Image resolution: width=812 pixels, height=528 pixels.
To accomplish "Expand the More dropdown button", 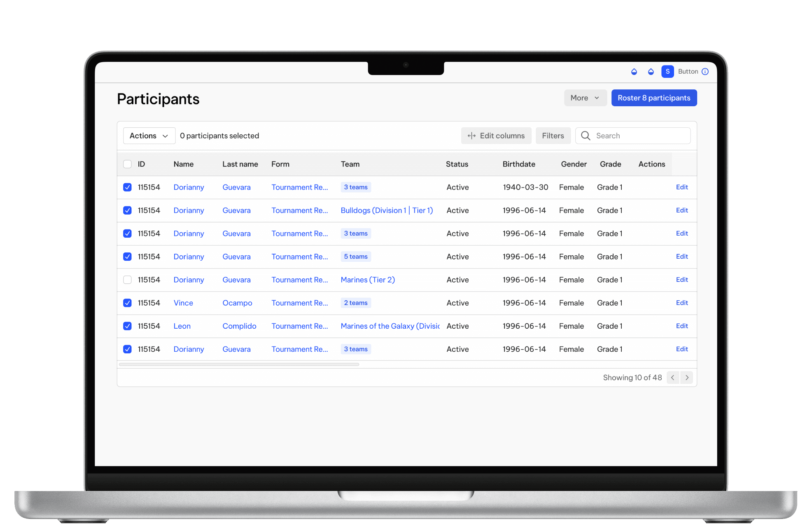I will tap(585, 98).
